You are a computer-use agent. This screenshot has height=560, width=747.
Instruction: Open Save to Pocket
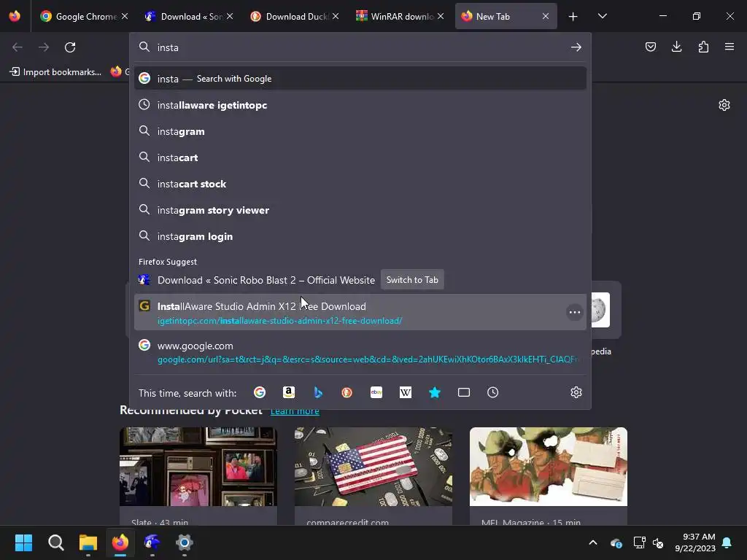point(650,47)
